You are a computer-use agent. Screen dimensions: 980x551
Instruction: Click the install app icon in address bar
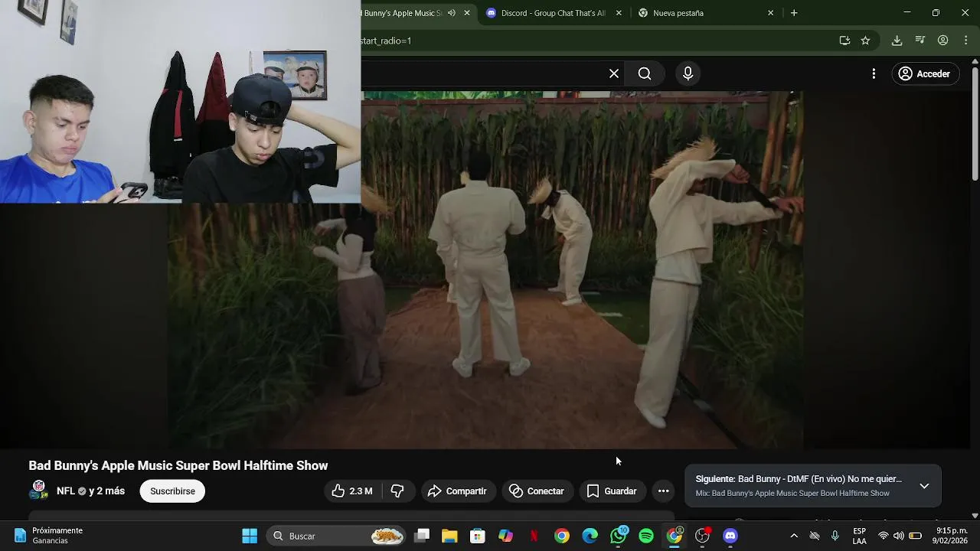tap(844, 41)
